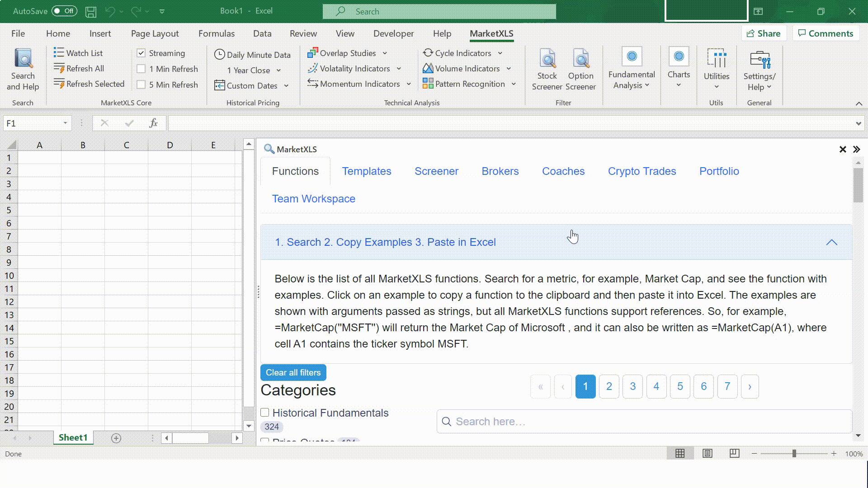The width and height of the screenshot is (868, 488).
Task: Click the Insert Function fx icon
Action: coord(153,123)
